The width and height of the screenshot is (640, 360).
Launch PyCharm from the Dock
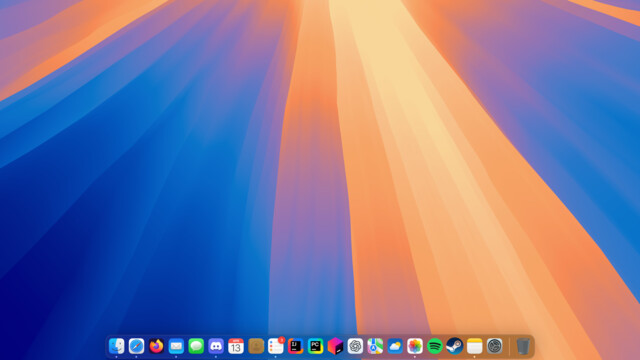tap(316, 346)
